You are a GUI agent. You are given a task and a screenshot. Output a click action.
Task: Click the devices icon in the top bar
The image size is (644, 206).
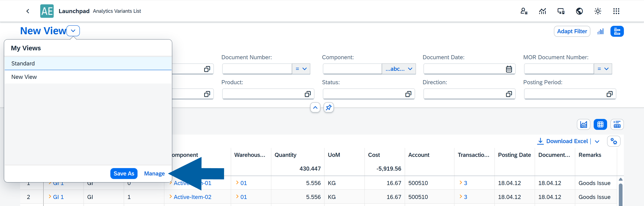click(561, 11)
